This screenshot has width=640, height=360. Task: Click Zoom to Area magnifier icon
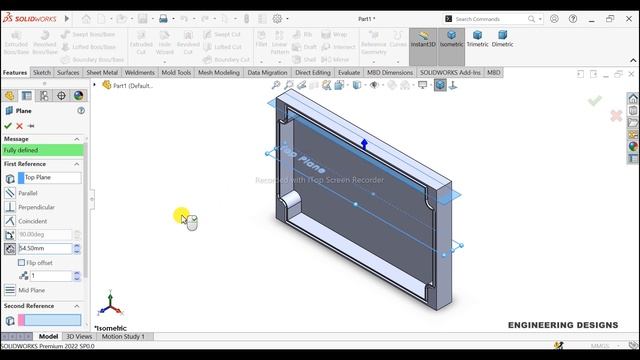click(x=289, y=85)
